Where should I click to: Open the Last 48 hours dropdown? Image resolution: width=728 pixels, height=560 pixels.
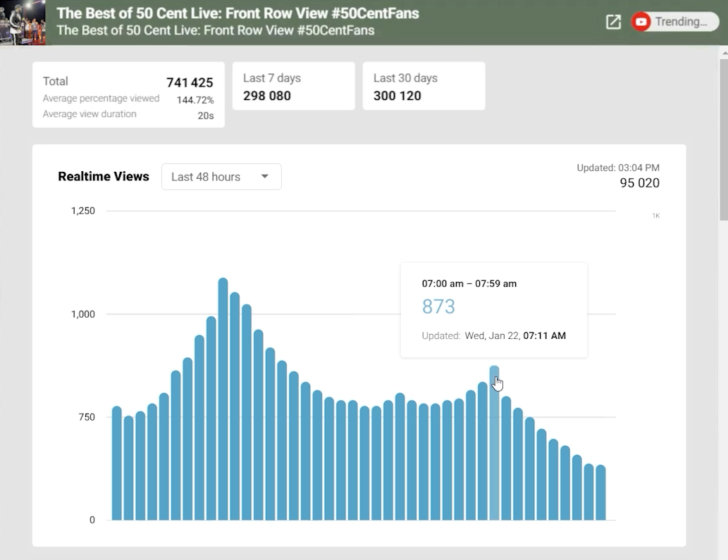221,177
